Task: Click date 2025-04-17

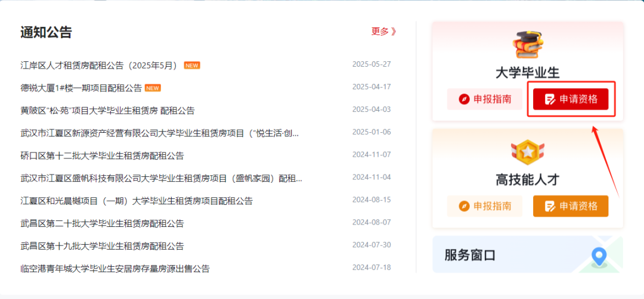Action: point(371,87)
